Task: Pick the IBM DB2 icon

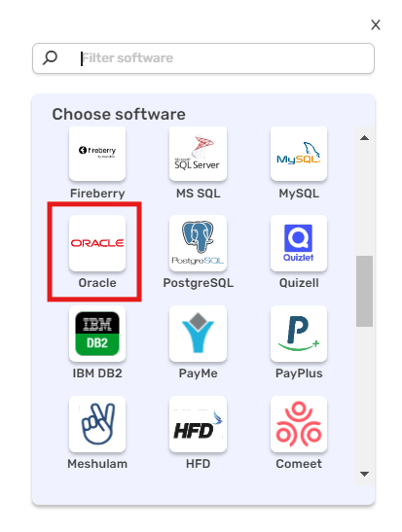Action: click(97, 334)
